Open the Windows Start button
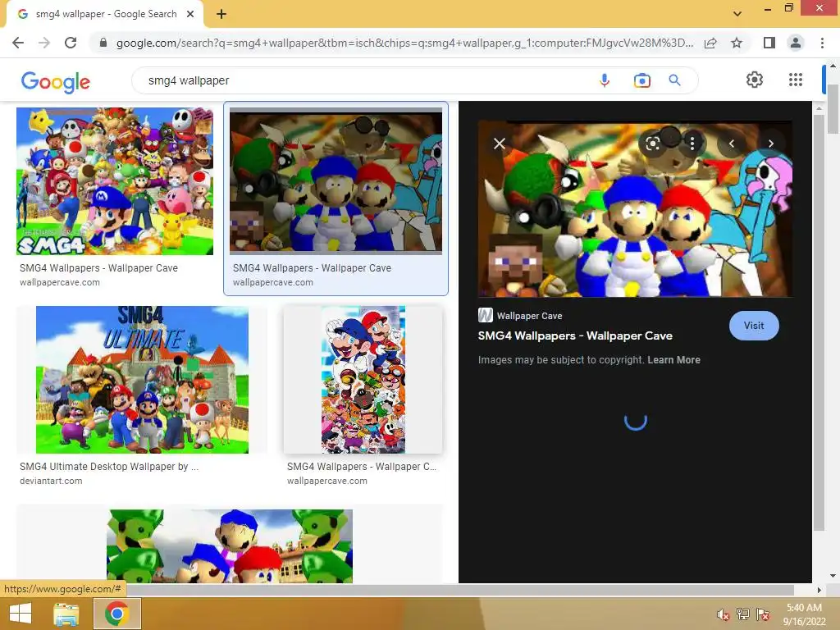840x630 pixels. click(21, 614)
